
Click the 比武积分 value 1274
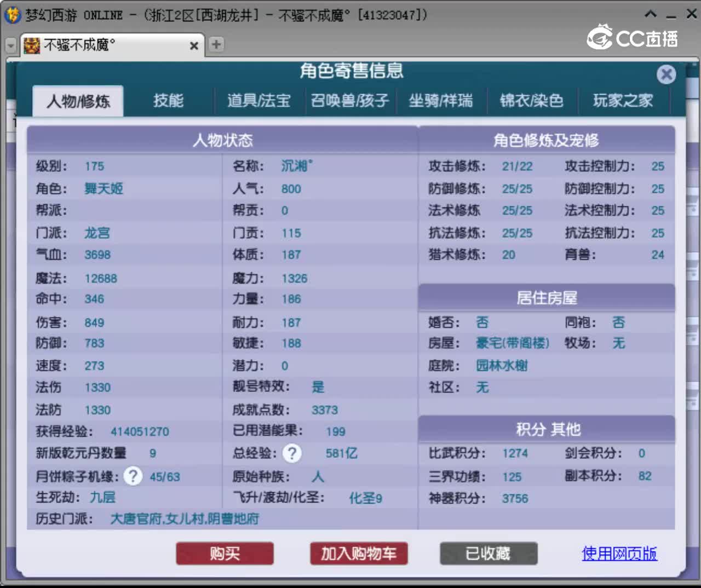(515, 454)
